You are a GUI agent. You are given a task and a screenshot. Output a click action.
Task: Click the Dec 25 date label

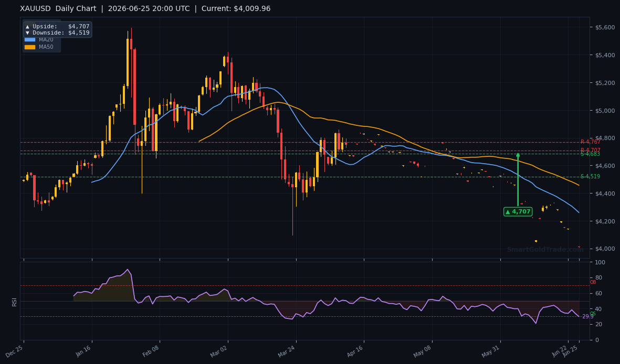coord(14,351)
